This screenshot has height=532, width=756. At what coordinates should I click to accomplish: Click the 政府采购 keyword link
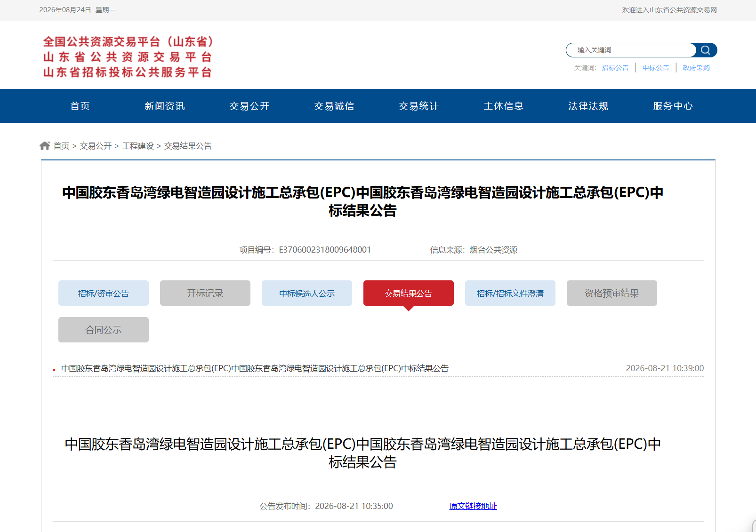coord(696,68)
